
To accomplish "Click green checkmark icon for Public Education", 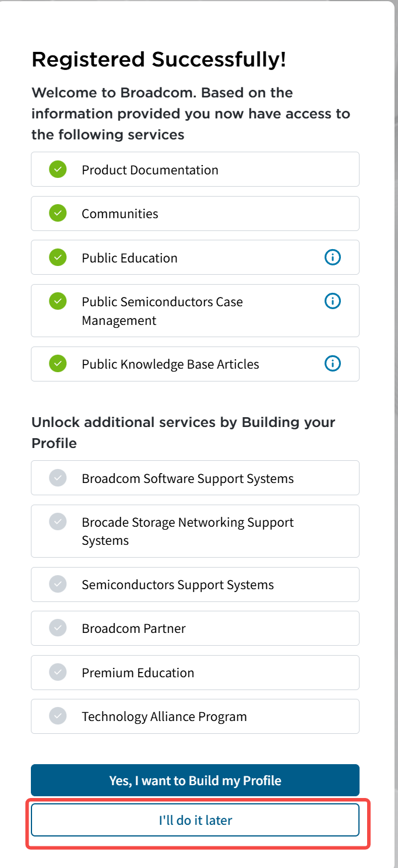I will tap(58, 257).
